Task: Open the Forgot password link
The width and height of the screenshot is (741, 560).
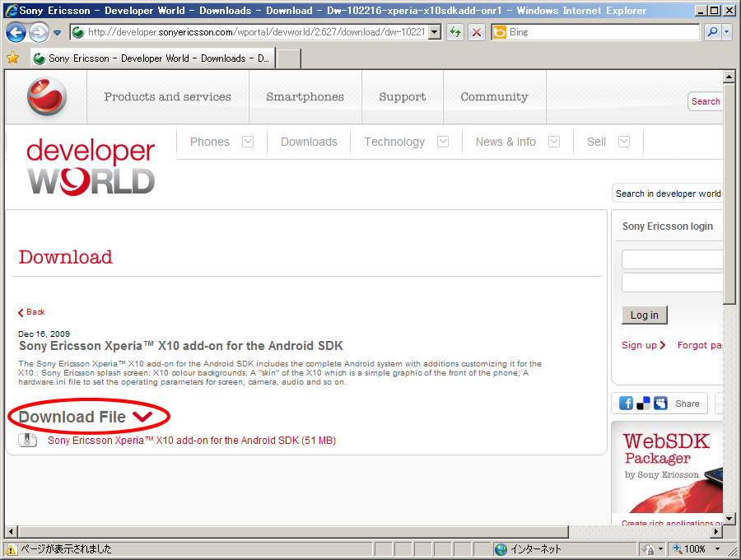Action: pyautogui.click(x=700, y=345)
